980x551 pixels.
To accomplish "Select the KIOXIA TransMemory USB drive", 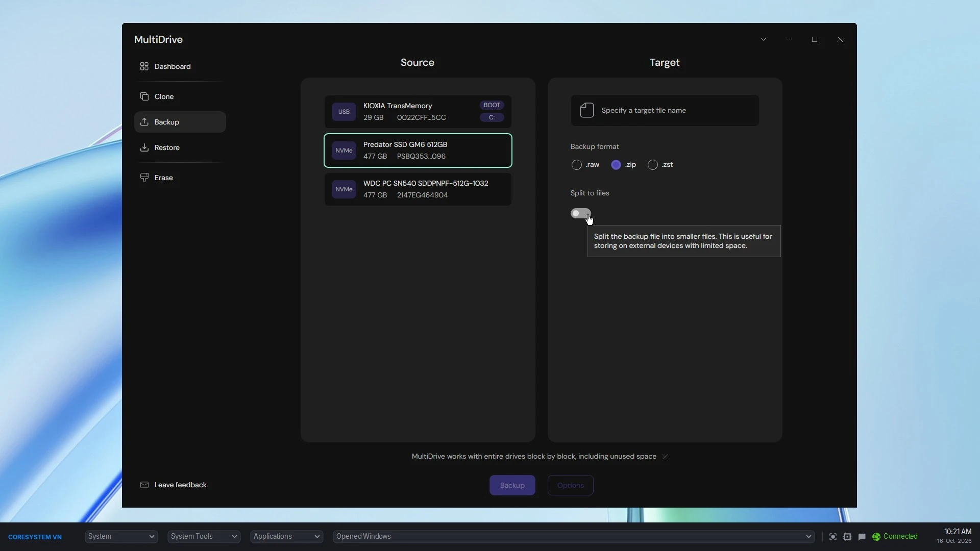I will coord(418,111).
